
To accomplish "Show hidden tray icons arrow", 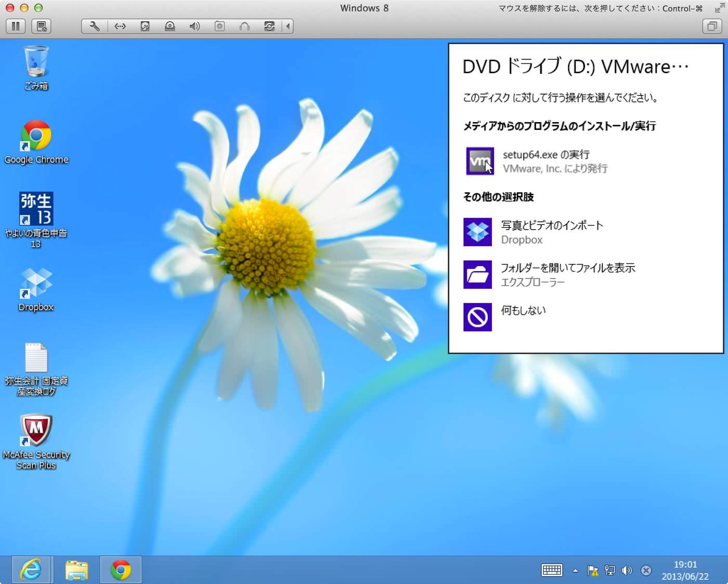I will pyautogui.click(x=575, y=570).
